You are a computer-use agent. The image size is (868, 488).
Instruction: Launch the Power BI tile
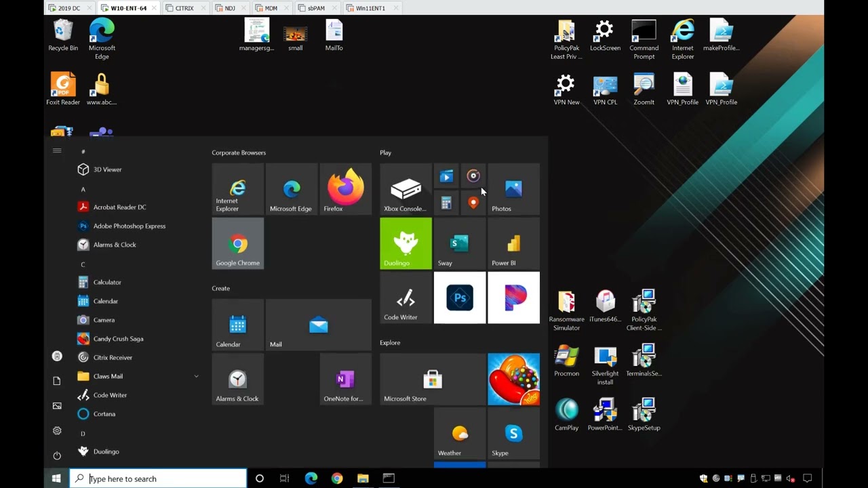click(x=514, y=243)
